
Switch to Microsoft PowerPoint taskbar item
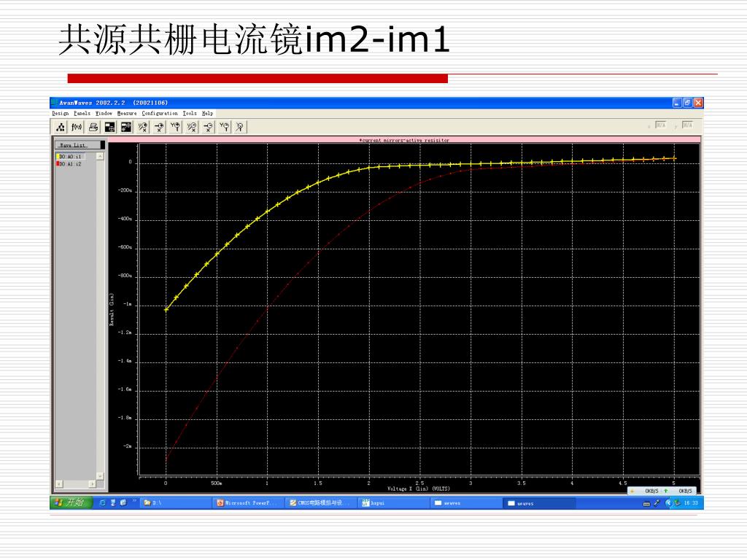248,503
